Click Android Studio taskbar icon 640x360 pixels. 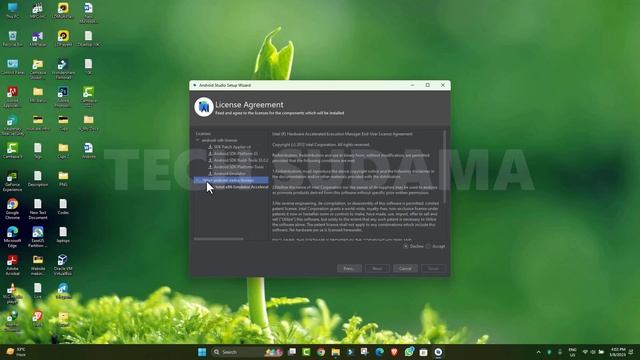(438, 352)
